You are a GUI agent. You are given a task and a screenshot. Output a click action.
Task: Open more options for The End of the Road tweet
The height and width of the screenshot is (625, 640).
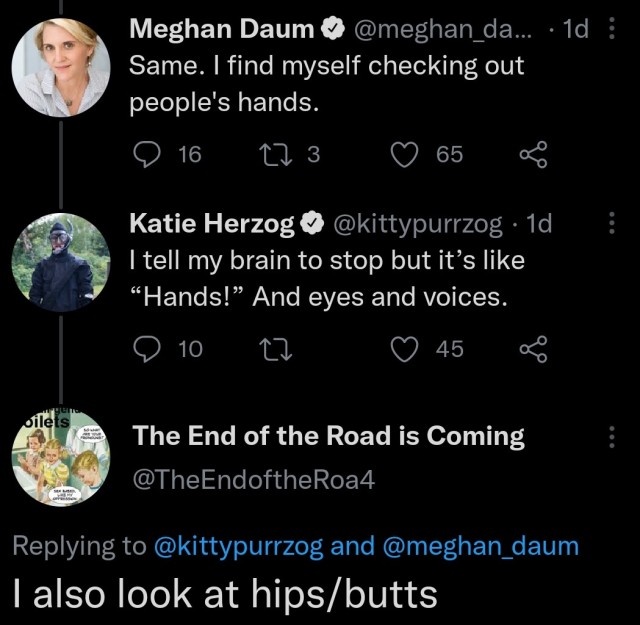coord(612,436)
